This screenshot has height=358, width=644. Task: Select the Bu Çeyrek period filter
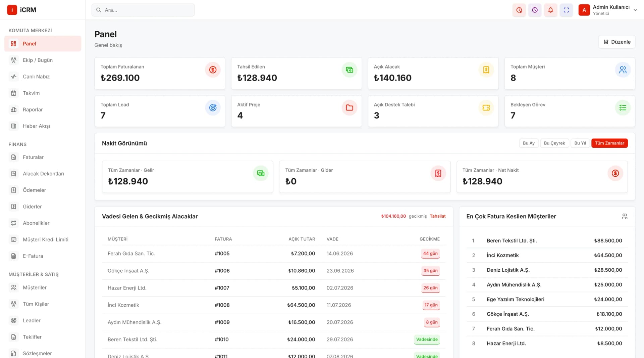click(x=554, y=143)
